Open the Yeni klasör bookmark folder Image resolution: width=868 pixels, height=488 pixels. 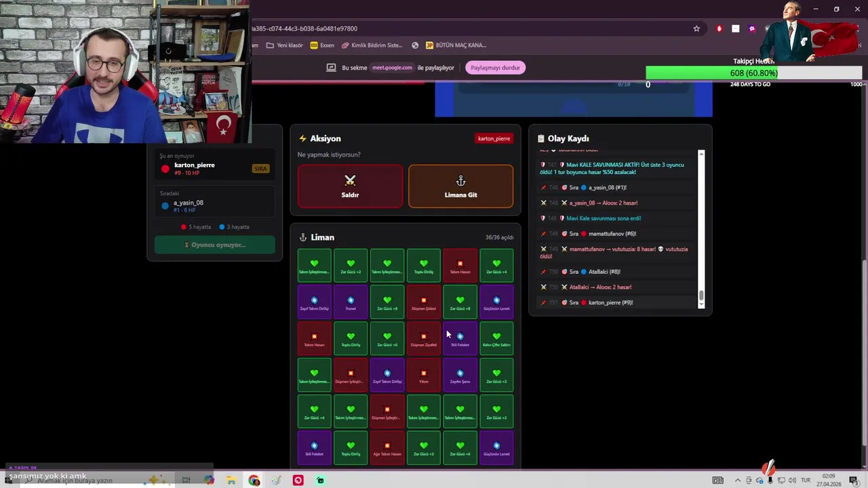tap(285, 45)
